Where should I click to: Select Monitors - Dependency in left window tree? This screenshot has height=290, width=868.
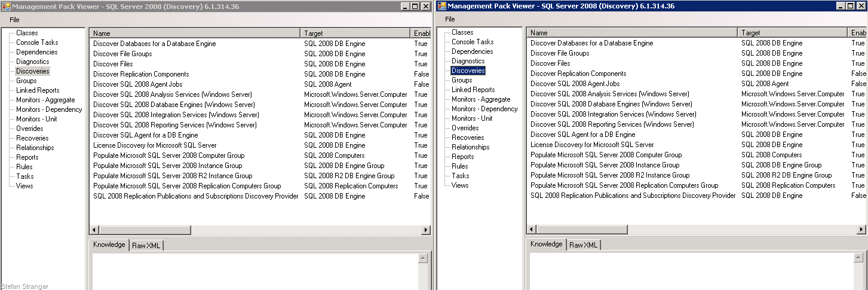point(49,109)
